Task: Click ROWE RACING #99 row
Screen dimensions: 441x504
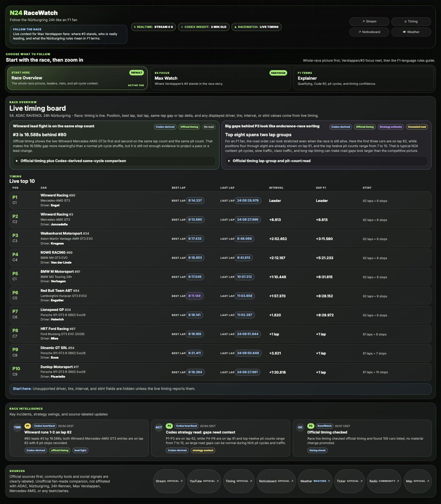Action: coord(220,257)
